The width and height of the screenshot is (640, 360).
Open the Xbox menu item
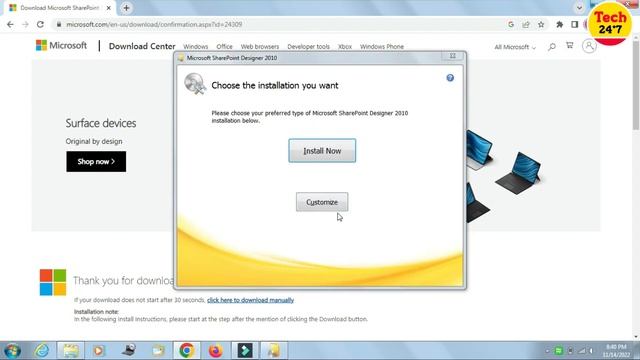coord(345,47)
